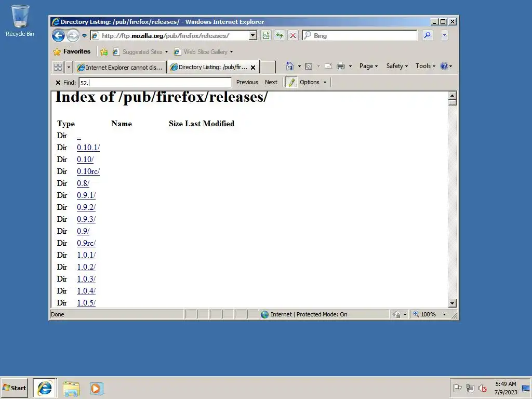
Task: Open the Favorites star button
Action: pyautogui.click(x=72, y=51)
